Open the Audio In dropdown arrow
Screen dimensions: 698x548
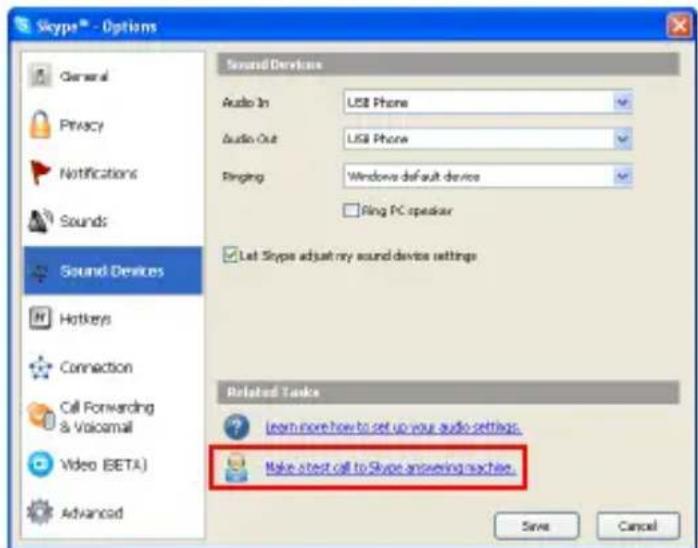coord(623,102)
